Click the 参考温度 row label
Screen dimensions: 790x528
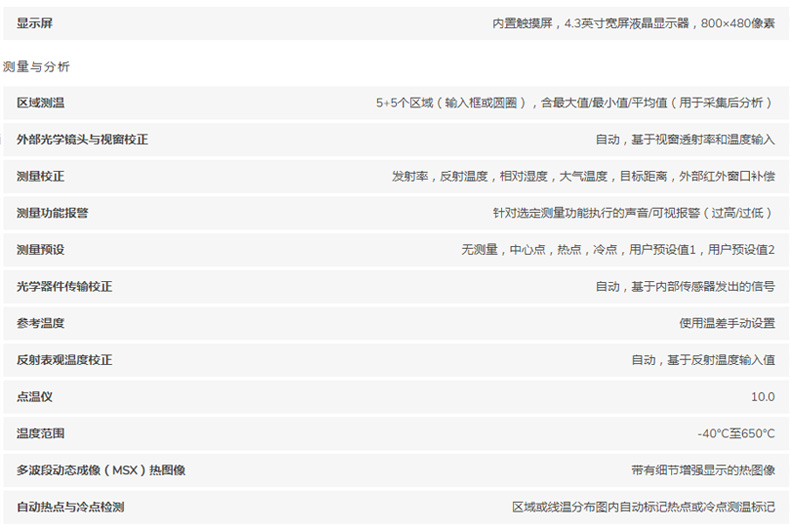[40, 323]
